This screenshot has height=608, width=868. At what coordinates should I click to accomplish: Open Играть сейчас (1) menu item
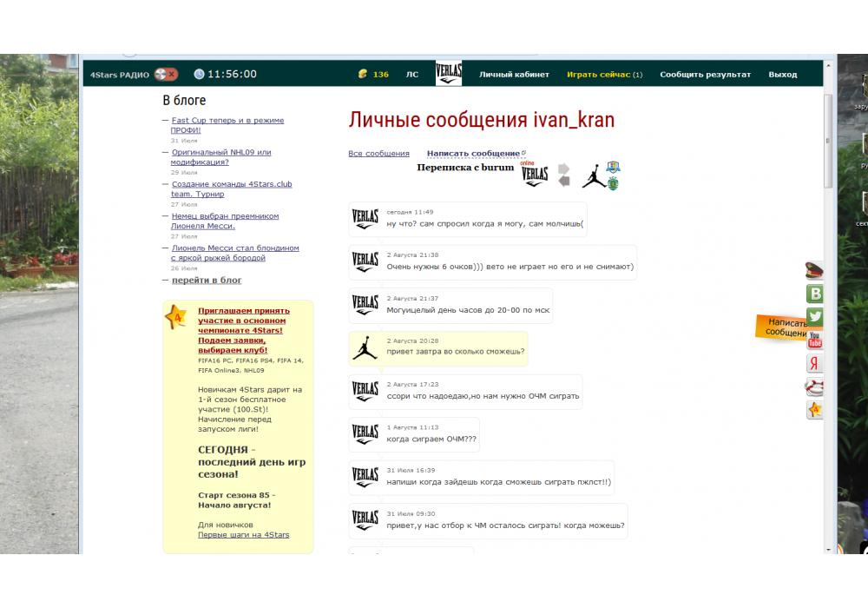click(604, 74)
